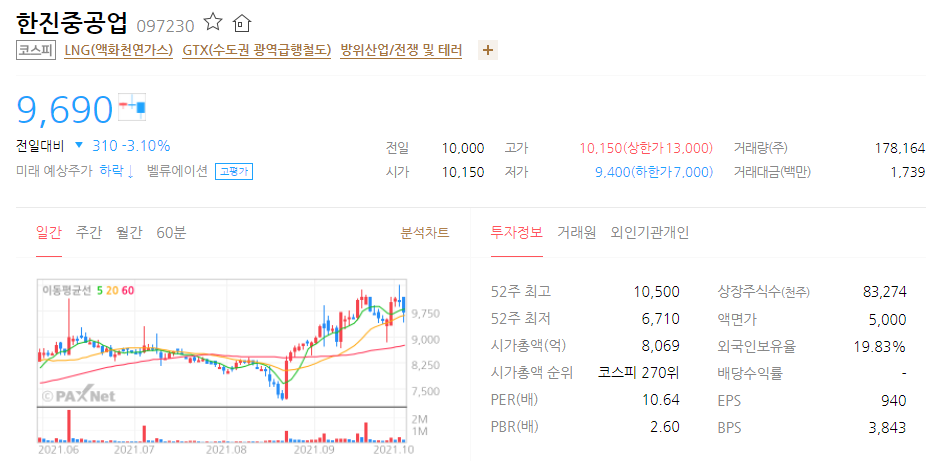Click the 코스피 270위 ranking value
Screen dimensions: 936x473
(639, 373)
